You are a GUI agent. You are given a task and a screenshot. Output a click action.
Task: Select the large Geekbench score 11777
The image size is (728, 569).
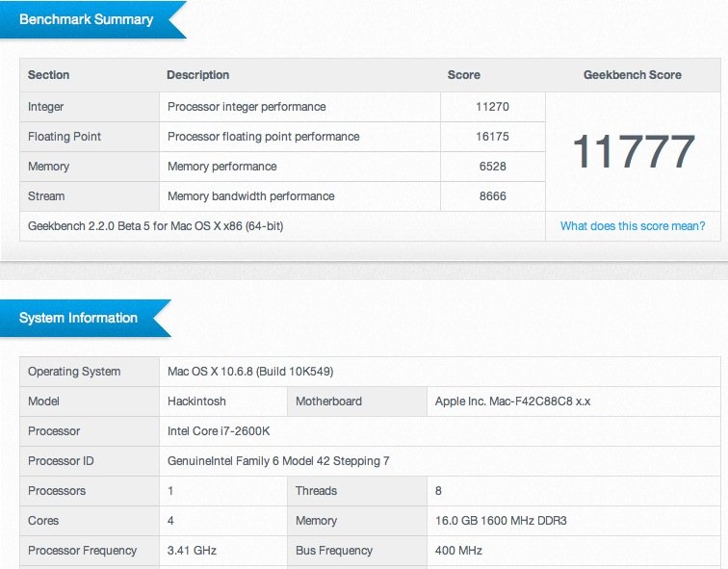click(634, 151)
